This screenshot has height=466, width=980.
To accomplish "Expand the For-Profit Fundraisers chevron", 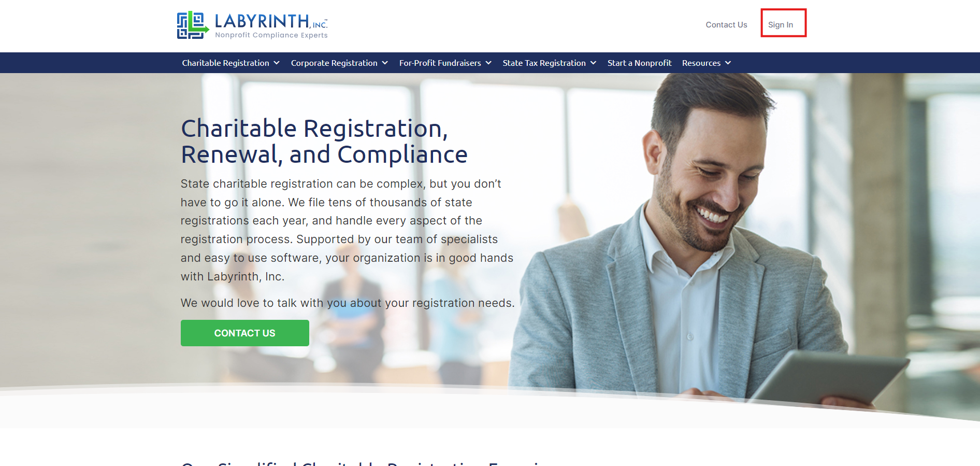I will (x=488, y=63).
